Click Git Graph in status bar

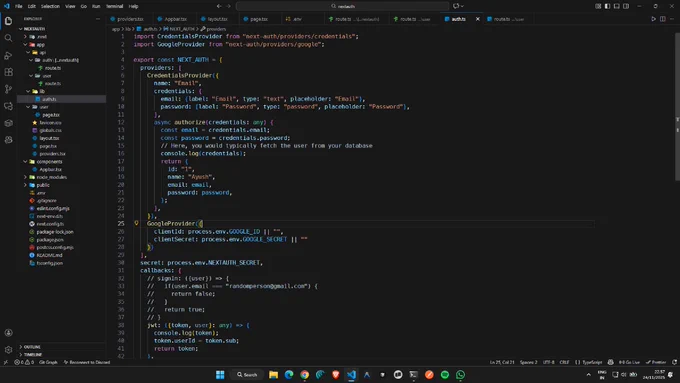pyautogui.click(x=48, y=362)
